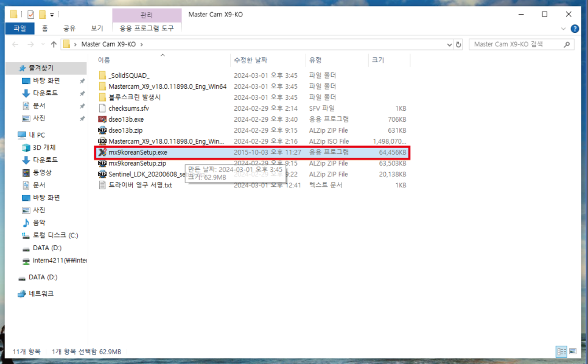Screen dimensions: 588x364
Task: Click ALZip ISO File type cell
Action: [x=329, y=141]
